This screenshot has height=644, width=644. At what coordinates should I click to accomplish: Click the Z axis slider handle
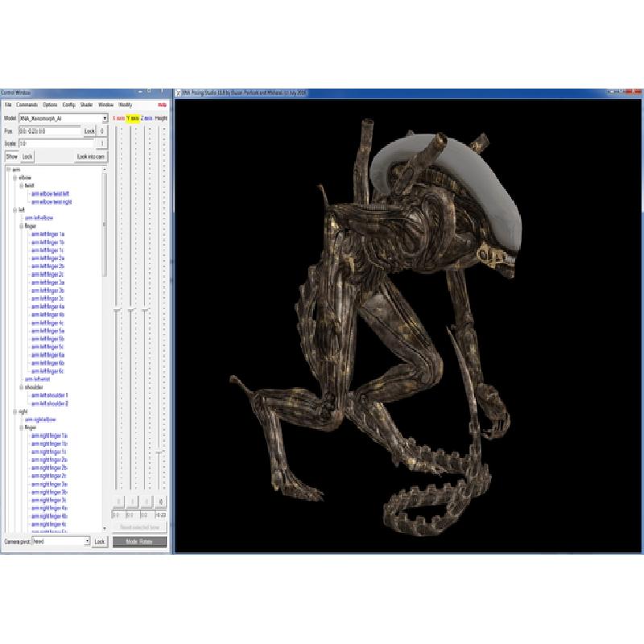pos(145,311)
